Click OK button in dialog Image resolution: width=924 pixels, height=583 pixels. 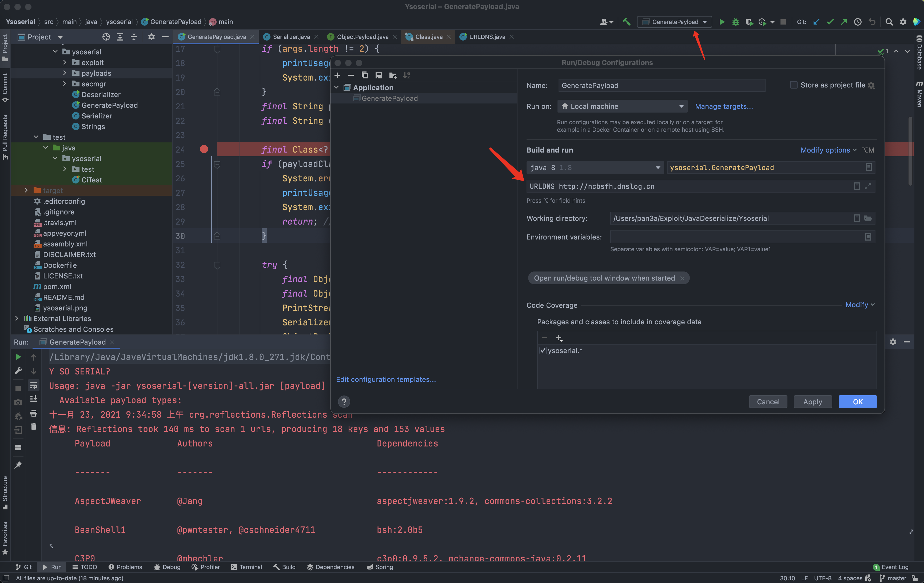tap(858, 402)
